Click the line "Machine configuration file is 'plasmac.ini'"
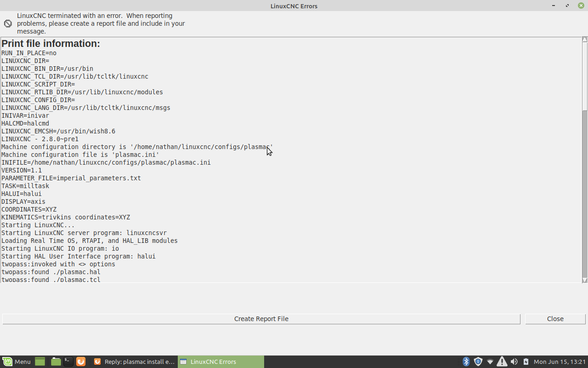Screen dimensions: 588x368 point(80,155)
